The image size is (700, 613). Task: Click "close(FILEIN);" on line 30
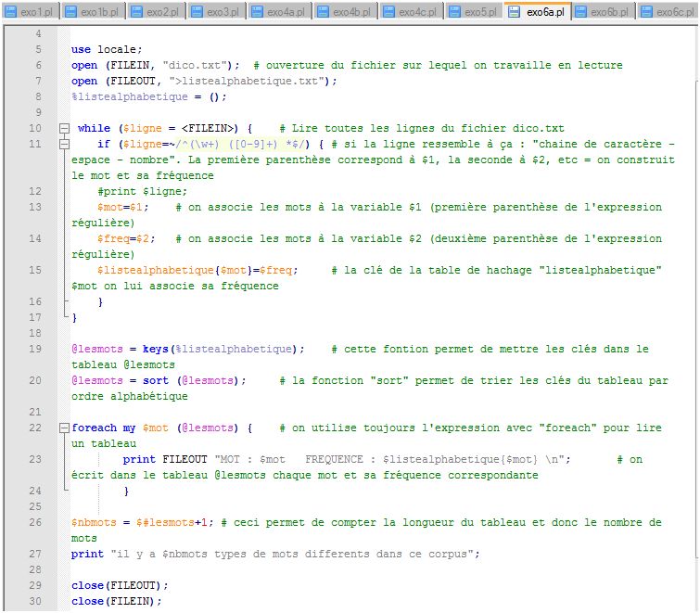[x=117, y=601]
